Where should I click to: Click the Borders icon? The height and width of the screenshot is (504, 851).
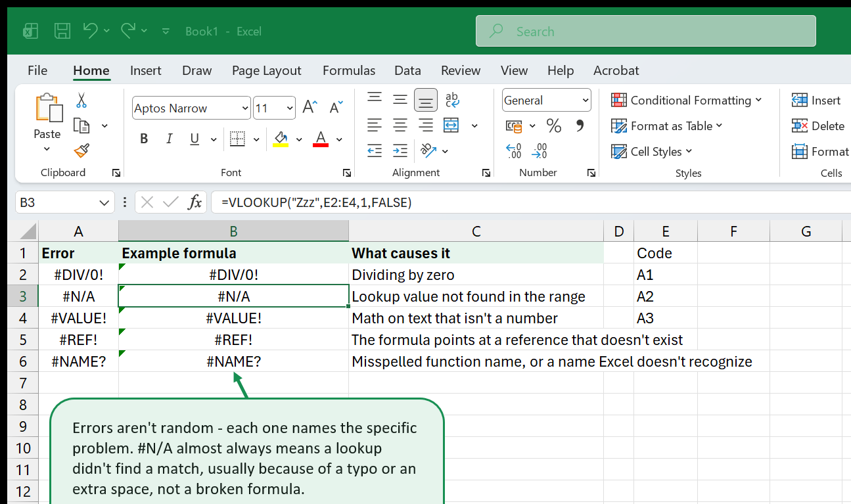[237, 139]
